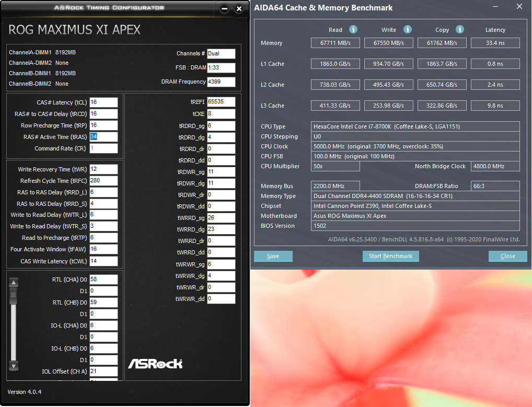
Task: Click the scroll down arrow in RTL panel
Action: 14,366
